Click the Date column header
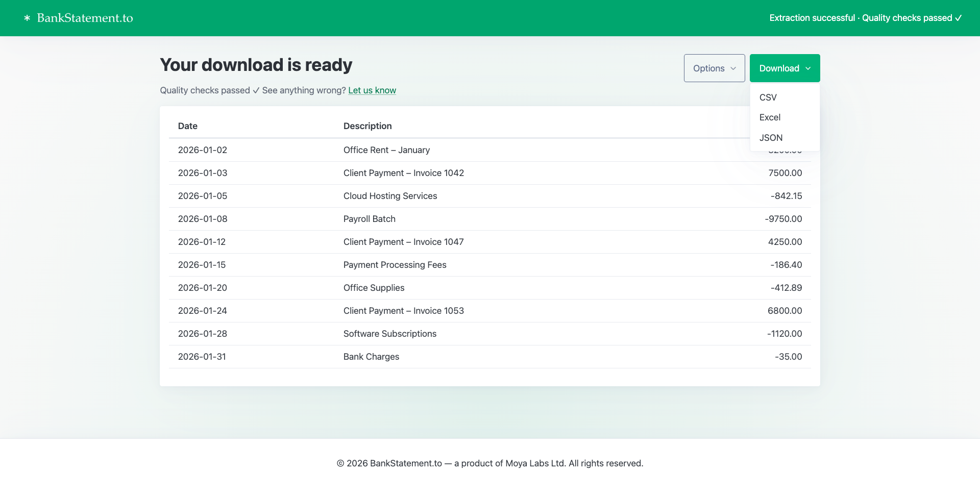980x497 pixels. [x=187, y=126]
